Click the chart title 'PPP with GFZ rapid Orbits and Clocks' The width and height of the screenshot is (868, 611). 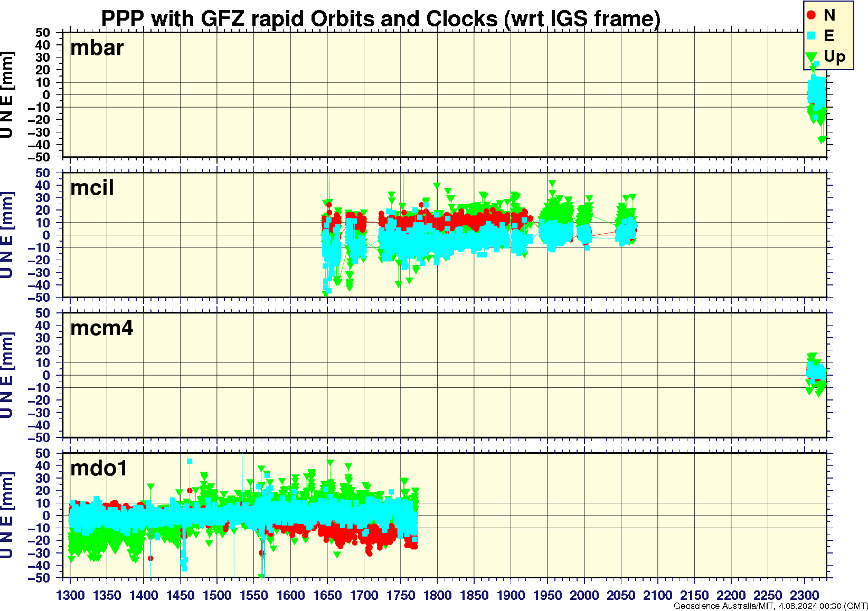point(299,19)
